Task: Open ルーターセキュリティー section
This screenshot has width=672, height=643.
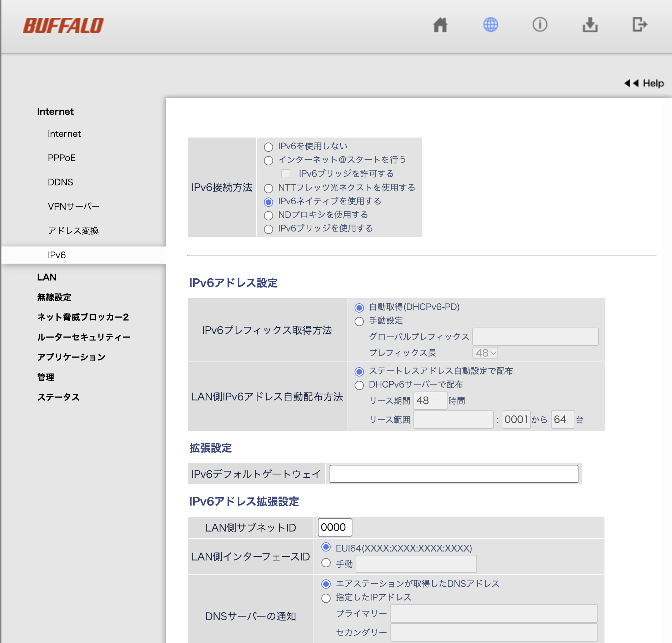Action: (84, 337)
